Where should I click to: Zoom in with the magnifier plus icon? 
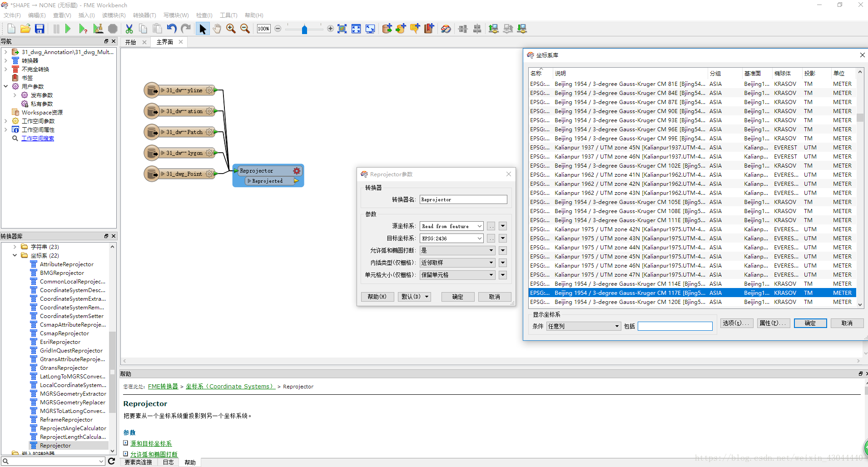click(x=231, y=29)
